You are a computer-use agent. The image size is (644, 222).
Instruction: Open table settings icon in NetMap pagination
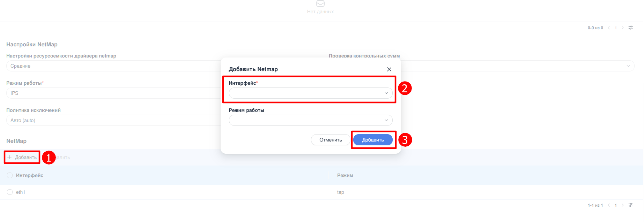point(631,205)
